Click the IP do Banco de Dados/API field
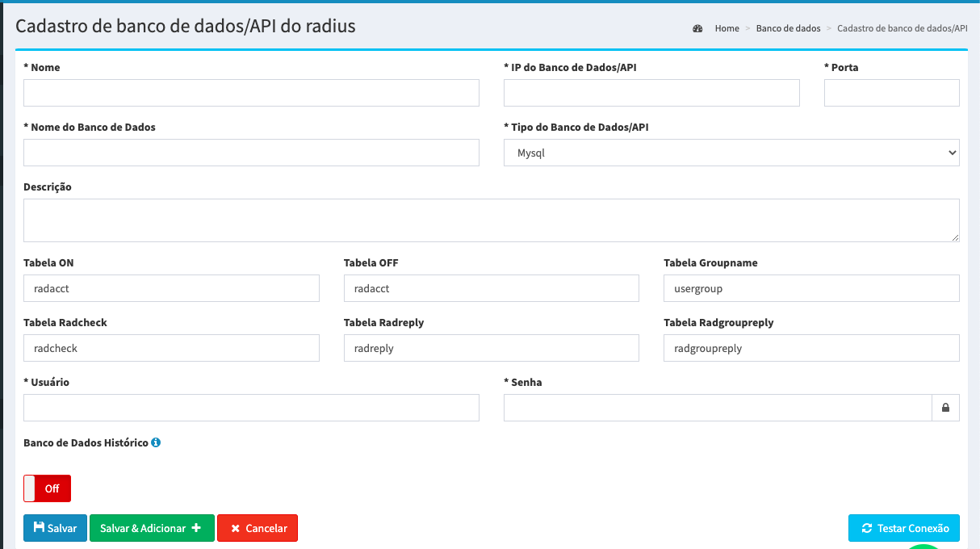 point(651,93)
